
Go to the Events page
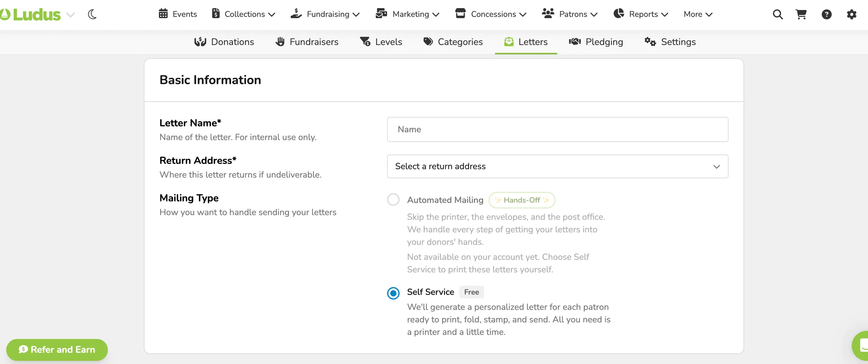178,14
